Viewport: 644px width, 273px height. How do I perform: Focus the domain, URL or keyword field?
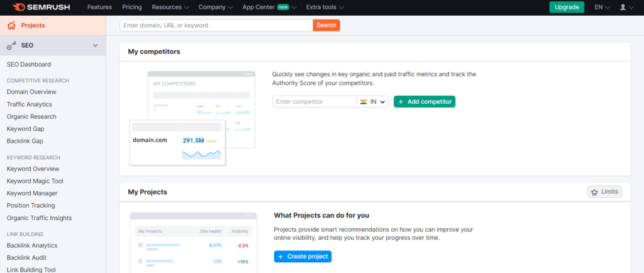point(216,25)
